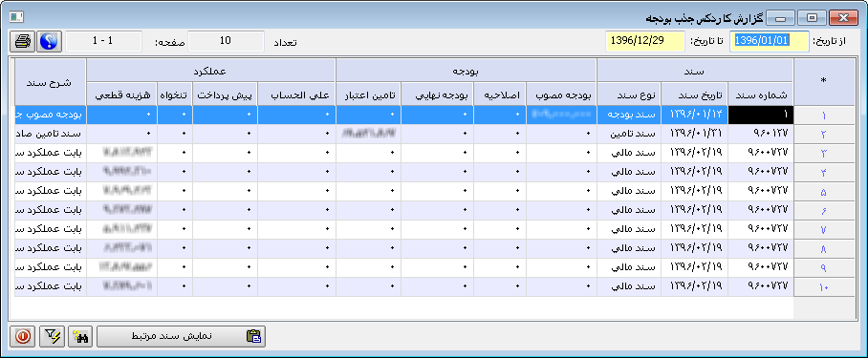Click the application icon in title bar
The image size is (868, 358).
tap(16, 18)
